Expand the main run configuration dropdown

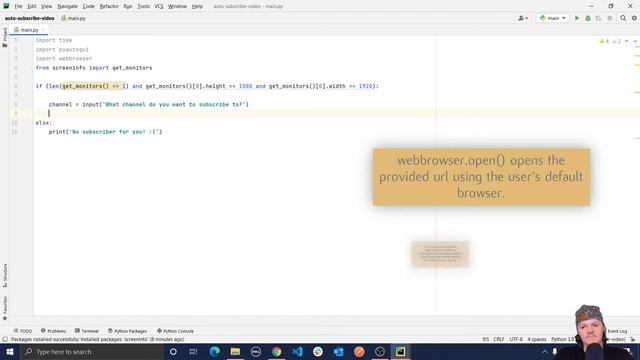553,18
